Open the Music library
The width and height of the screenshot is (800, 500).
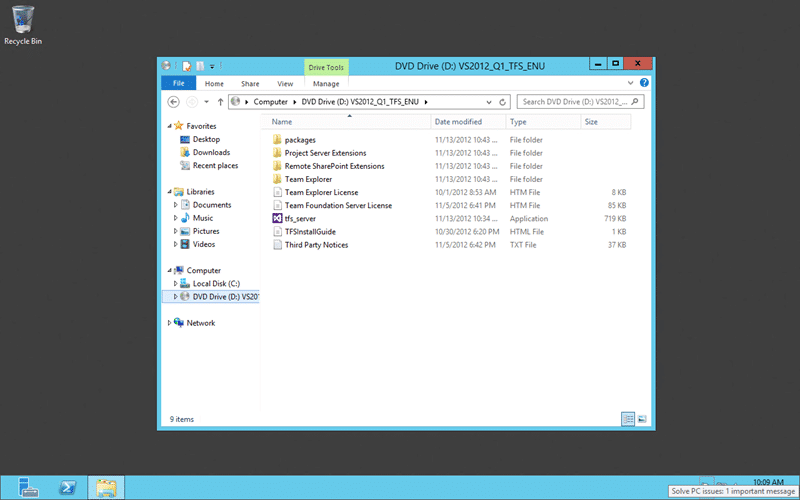[x=197, y=218]
